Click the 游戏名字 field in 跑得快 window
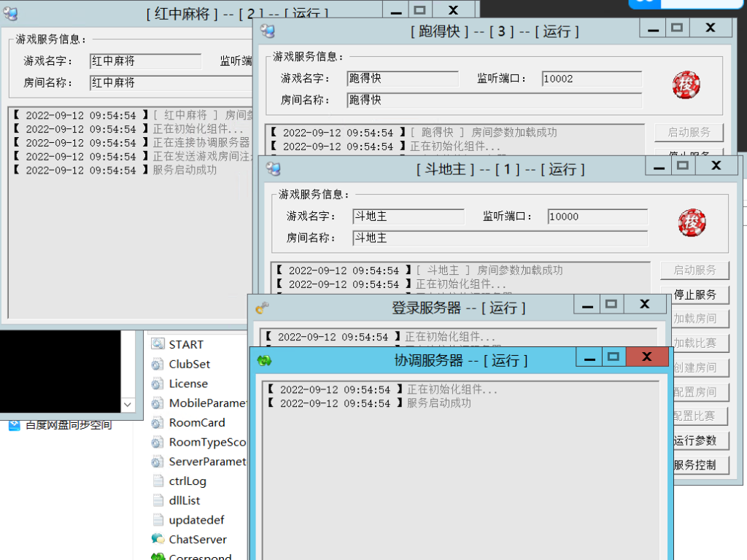Viewport: 747px width, 560px height. pos(402,79)
